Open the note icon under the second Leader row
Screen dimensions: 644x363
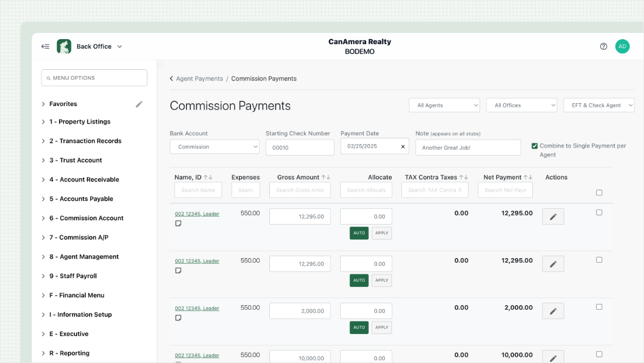178,271
